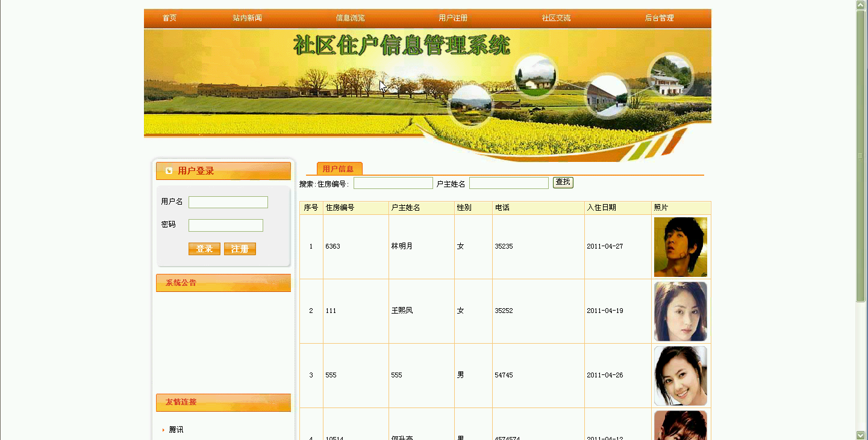Screen dimensions: 868x440
Task: Click phone number 35235
Action: [x=504, y=247]
